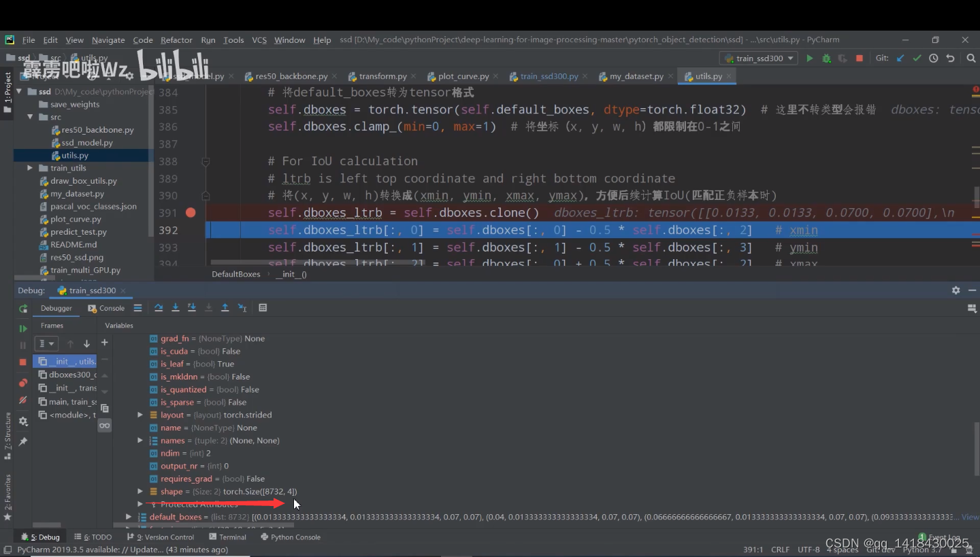The image size is (980, 557).
Task: Go to next frame down arrow
Action: 86,344
